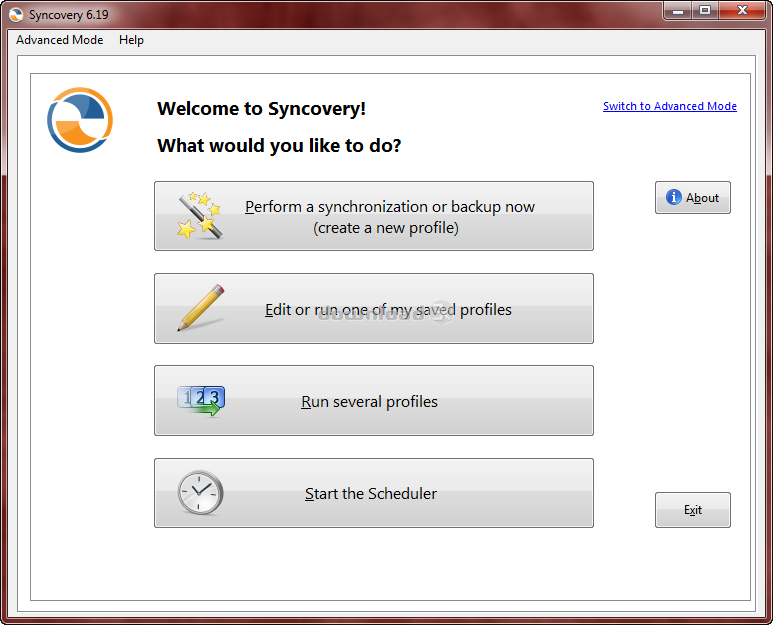Viewport: 773px width, 625px height.
Task: Open the Help menu
Action: pyautogui.click(x=131, y=40)
